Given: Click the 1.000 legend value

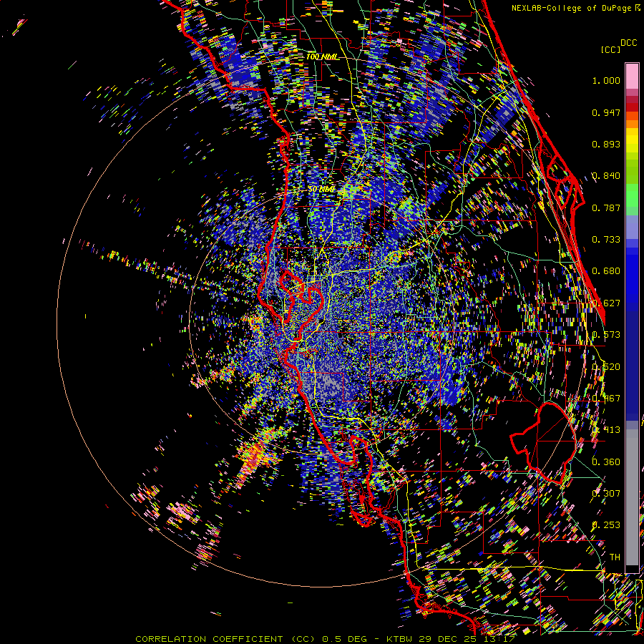Looking at the screenshot, I should tap(606, 80).
